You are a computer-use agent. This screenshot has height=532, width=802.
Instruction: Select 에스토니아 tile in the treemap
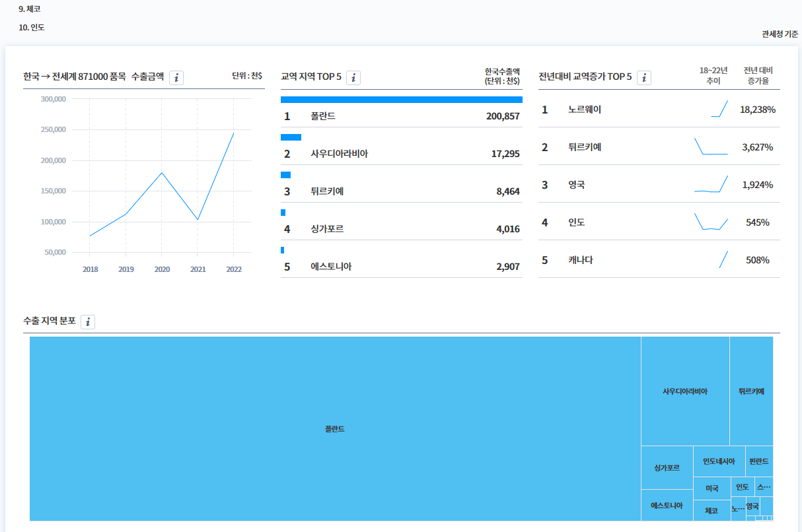[667, 506]
